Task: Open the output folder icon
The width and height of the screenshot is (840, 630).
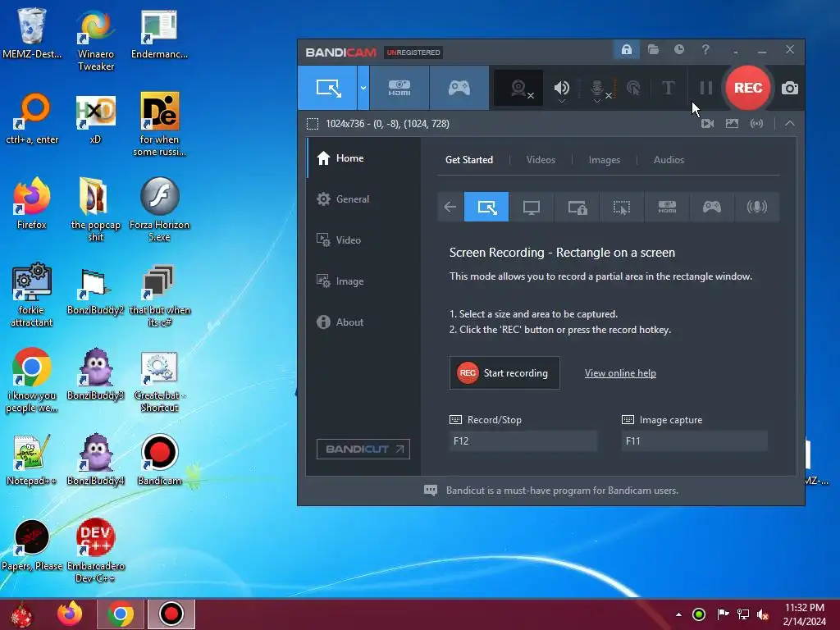Action: pyautogui.click(x=653, y=50)
